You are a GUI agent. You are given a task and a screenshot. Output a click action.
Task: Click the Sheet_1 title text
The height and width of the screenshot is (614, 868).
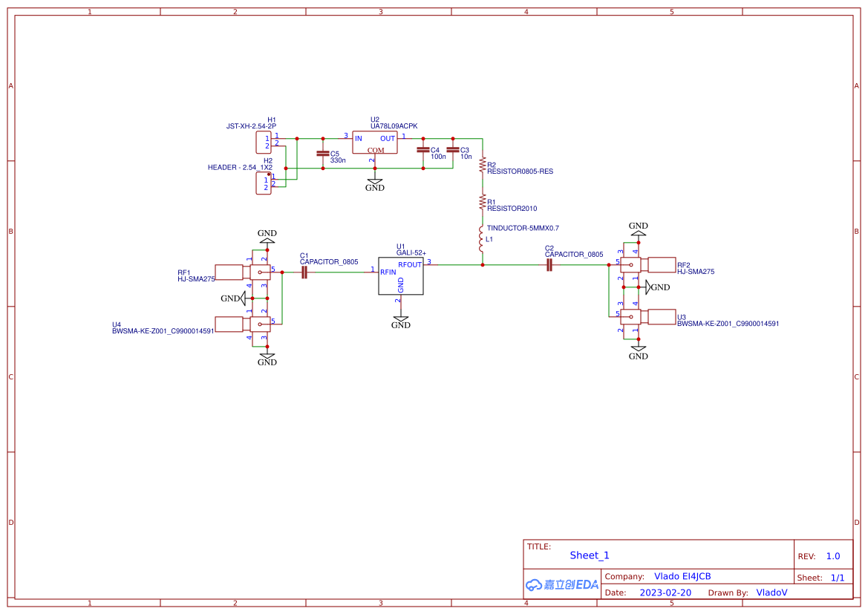589,555
